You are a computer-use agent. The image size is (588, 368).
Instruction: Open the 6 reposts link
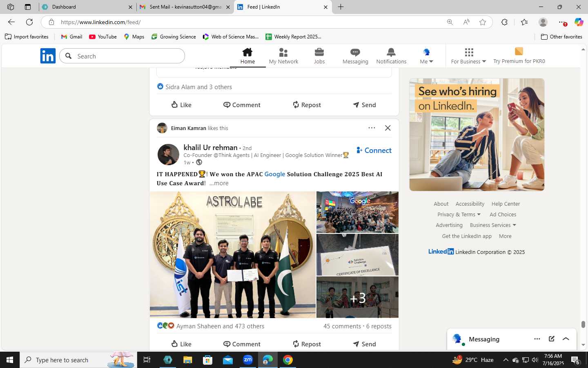pyautogui.click(x=379, y=326)
